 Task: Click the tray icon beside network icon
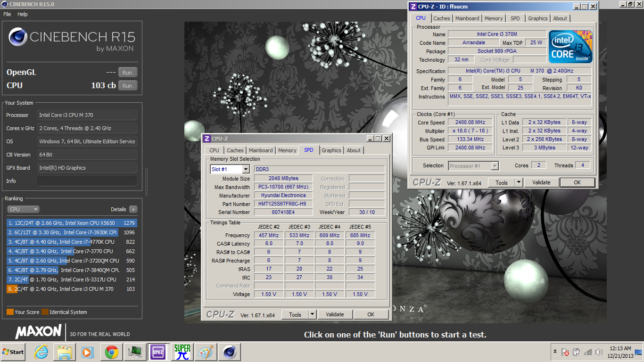point(577,352)
